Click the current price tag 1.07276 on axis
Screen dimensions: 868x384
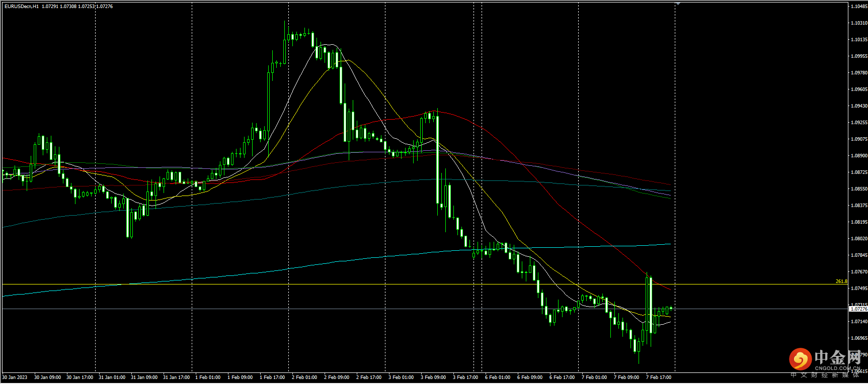click(858, 309)
